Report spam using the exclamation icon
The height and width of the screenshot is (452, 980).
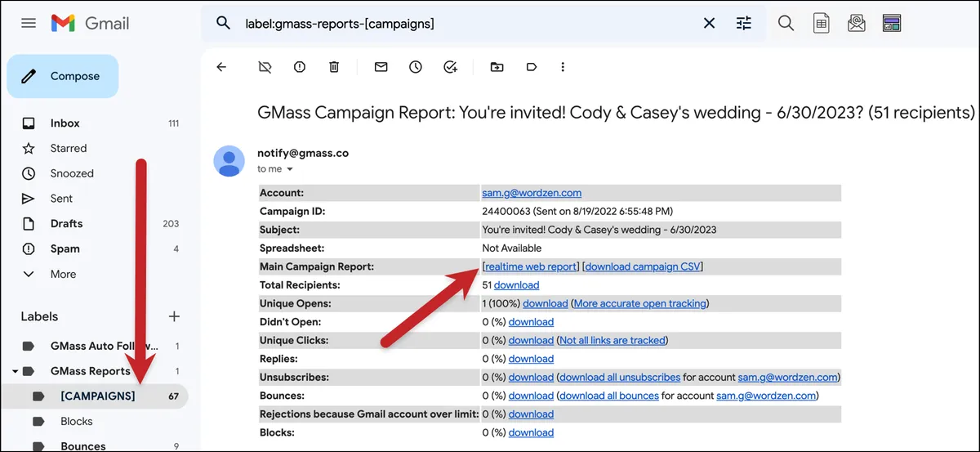[299, 67]
